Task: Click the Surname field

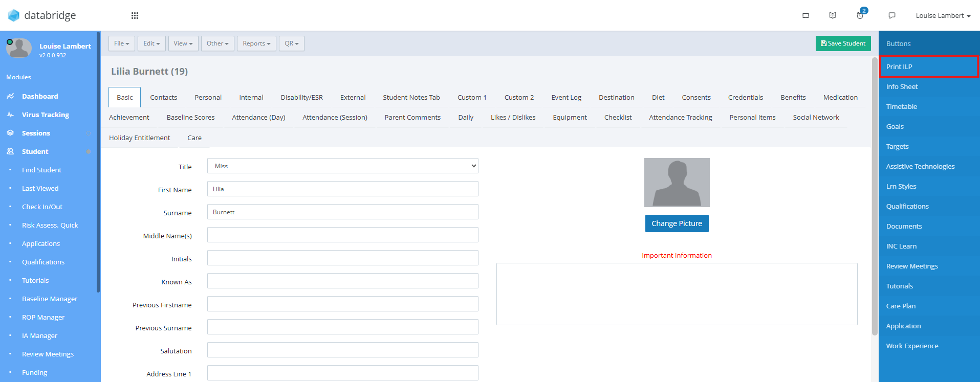Action: [x=342, y=212]
